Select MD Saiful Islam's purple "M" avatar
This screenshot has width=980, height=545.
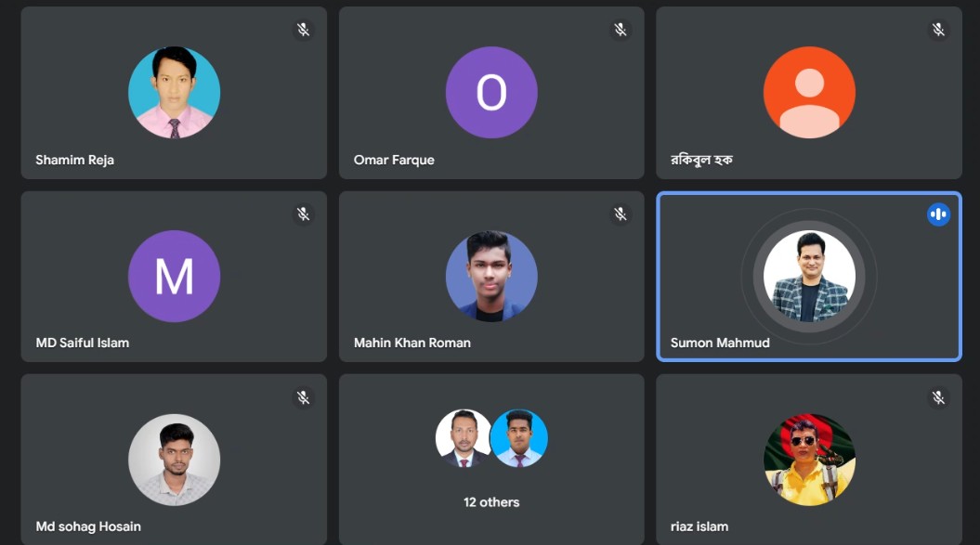pos(174,276)
